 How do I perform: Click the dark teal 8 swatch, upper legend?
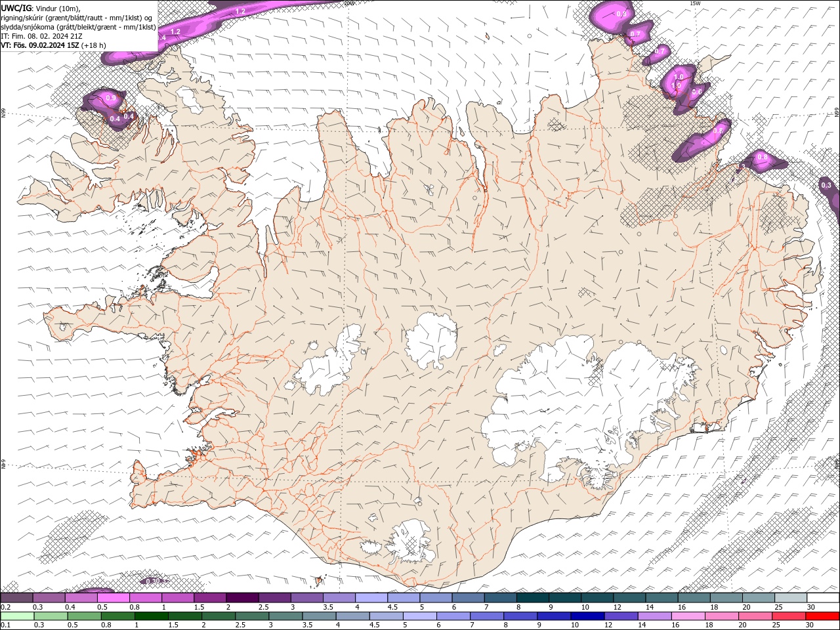point(533,598)
